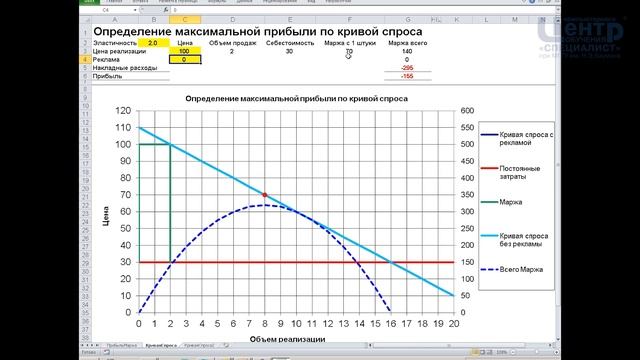
Task: Switch to Page Layout view in the status bar
Action: [482, 352]
